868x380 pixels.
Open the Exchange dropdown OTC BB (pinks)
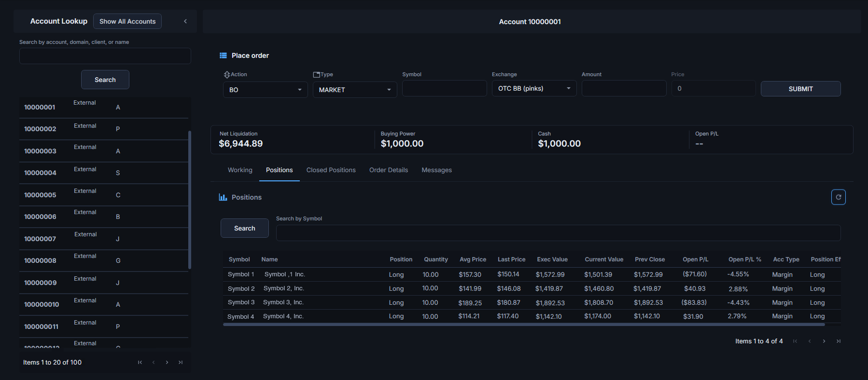point(534,88)
